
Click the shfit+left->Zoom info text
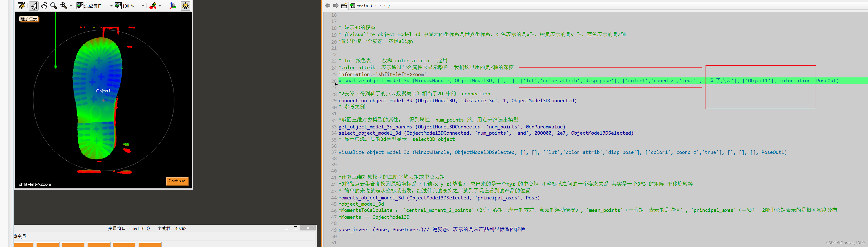click(x=35, y=184)
